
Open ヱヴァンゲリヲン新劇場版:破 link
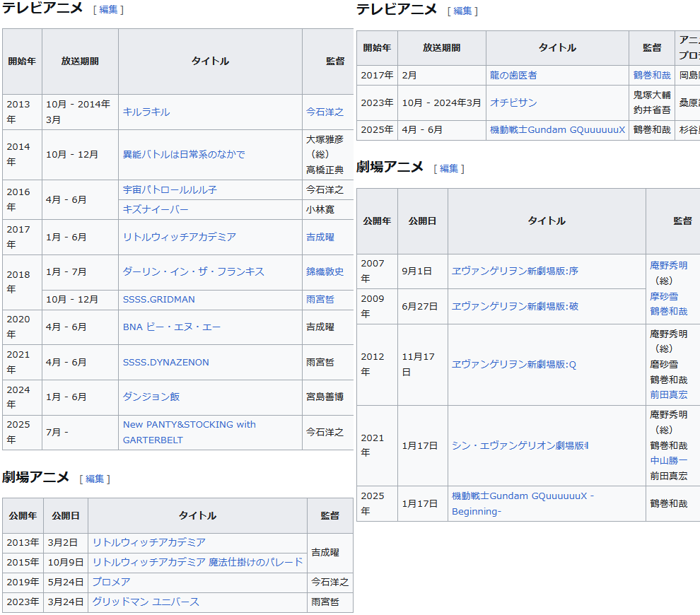click(x=515, y=306)
